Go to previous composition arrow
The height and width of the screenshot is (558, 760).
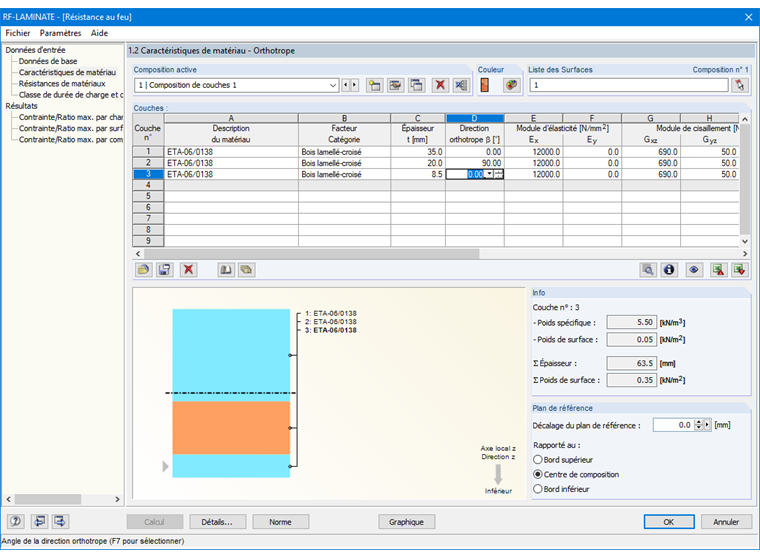[346, 85]
